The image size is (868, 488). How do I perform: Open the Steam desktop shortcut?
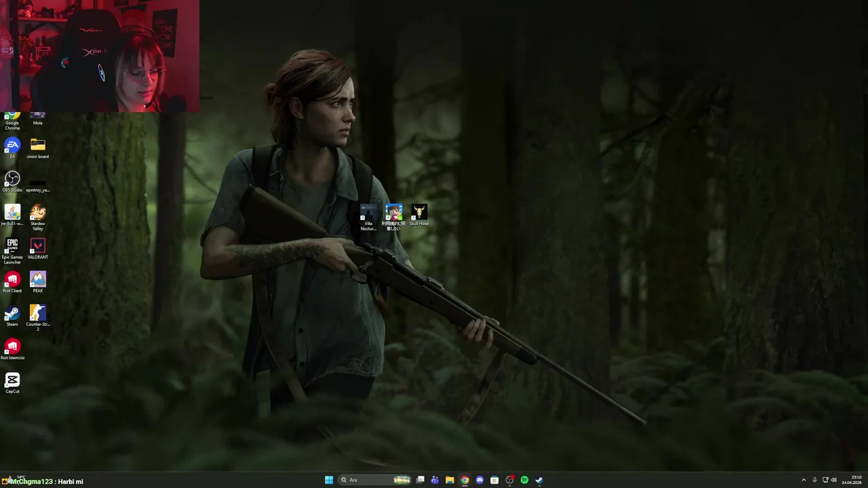click(x=12, y=316)
